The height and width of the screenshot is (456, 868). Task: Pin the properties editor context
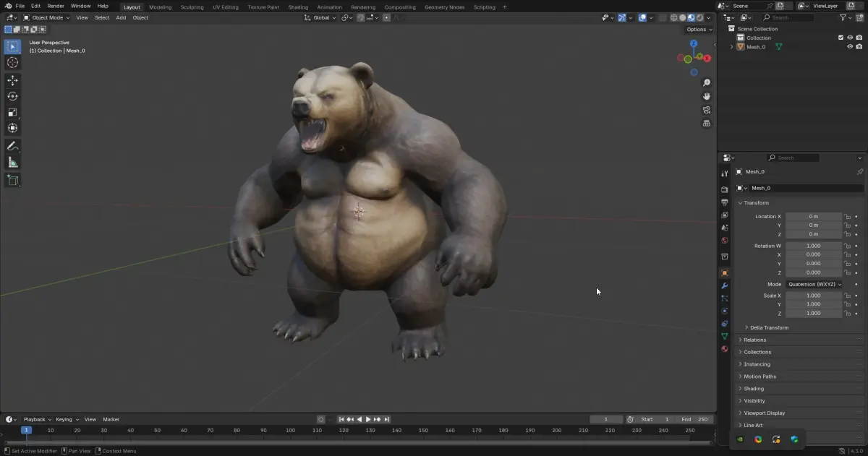click(x=859, y=172)
